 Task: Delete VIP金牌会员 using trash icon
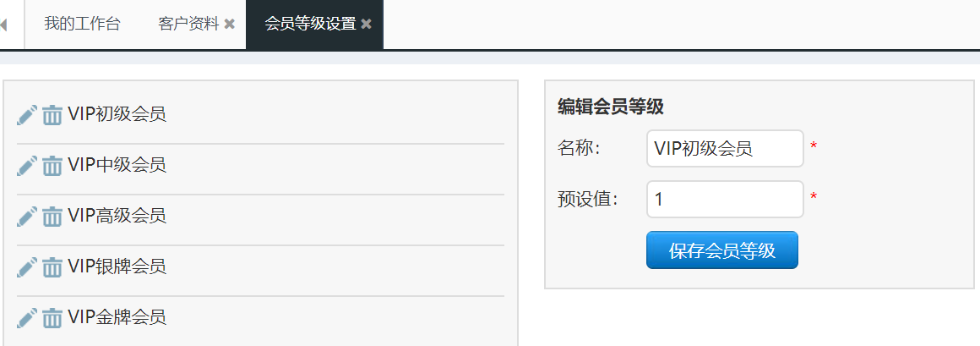click(52, 318)
